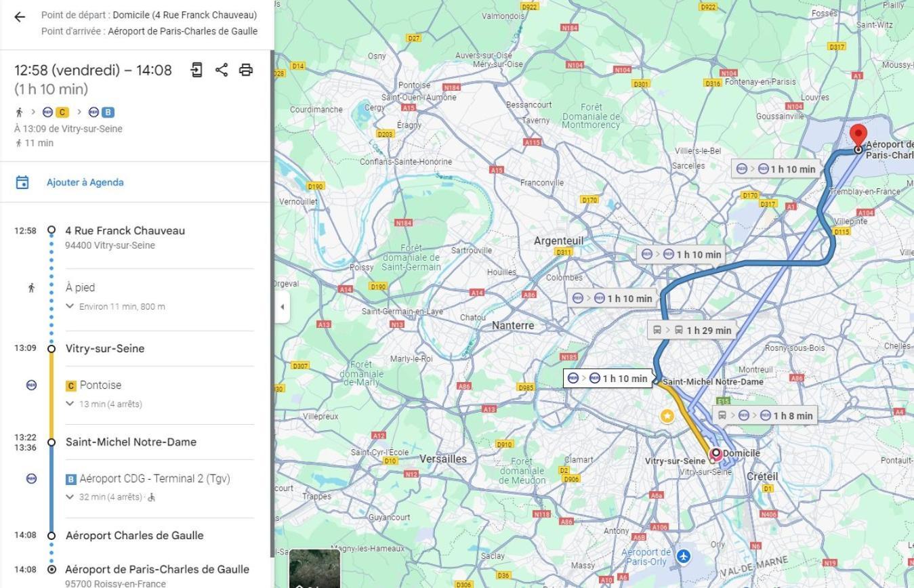Click the share route icon
The height and width of the screenshot is (588, 914).
pyautogui.click(x=222, y=70)
